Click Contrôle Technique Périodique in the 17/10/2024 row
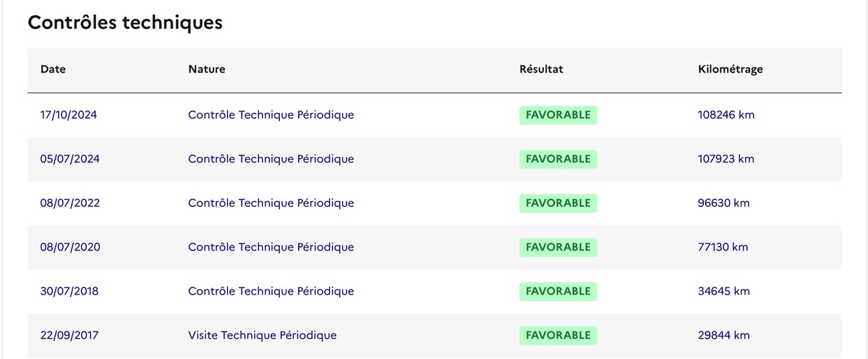Viewport: 868px width, 359px height. (x=271, y=114)
